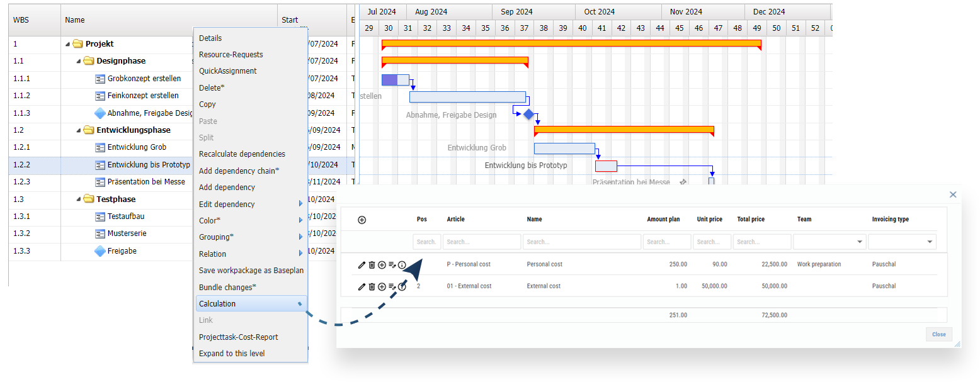Select the Entwicklung Grob Gantt bar
Viewport: 980px width, 382px height.
(564, 149)
